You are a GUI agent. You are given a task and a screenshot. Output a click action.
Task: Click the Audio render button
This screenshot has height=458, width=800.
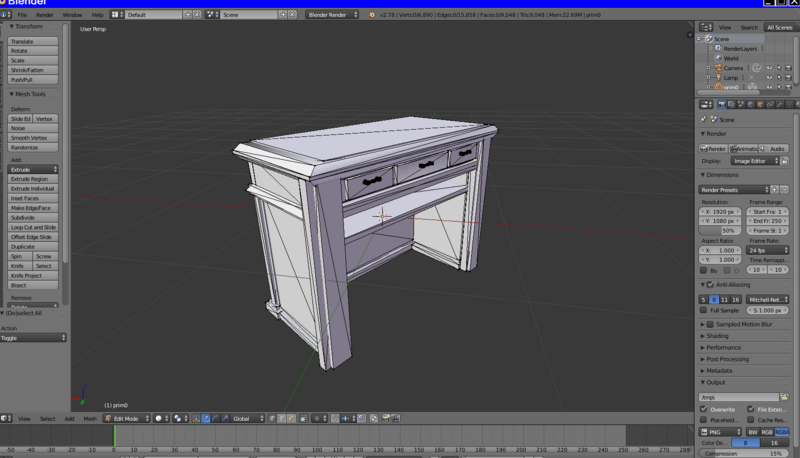(x=774, y=148)
